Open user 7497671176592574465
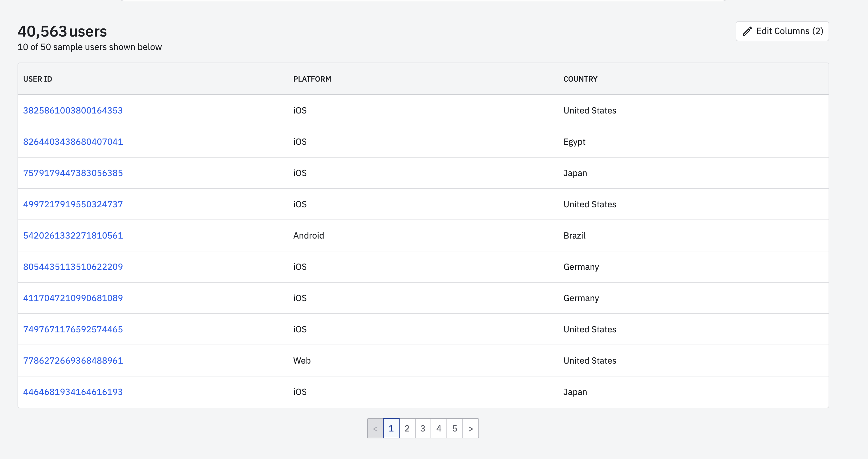The width and height of the screenshot is (868, 459). [x=73, y=329]
